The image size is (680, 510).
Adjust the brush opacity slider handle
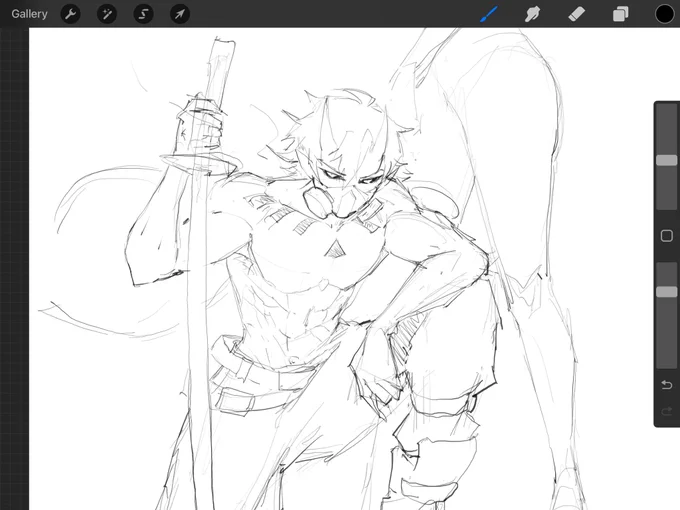[667, 291]
